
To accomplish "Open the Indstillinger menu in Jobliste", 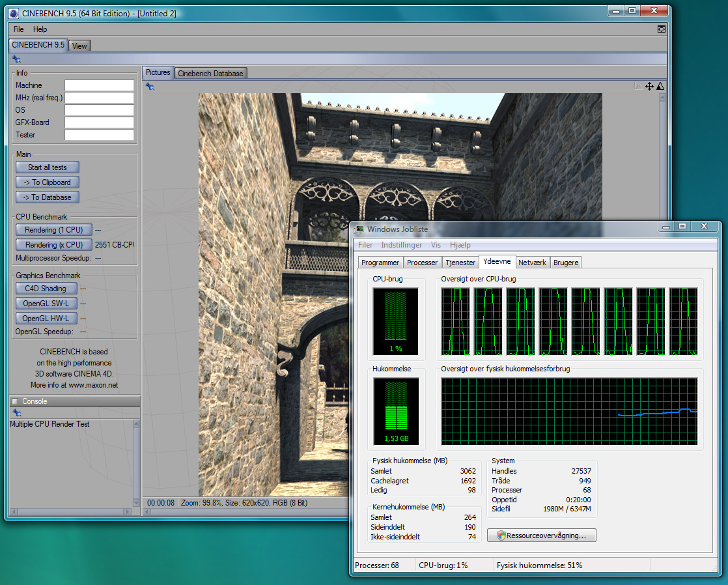I will 401,245.
